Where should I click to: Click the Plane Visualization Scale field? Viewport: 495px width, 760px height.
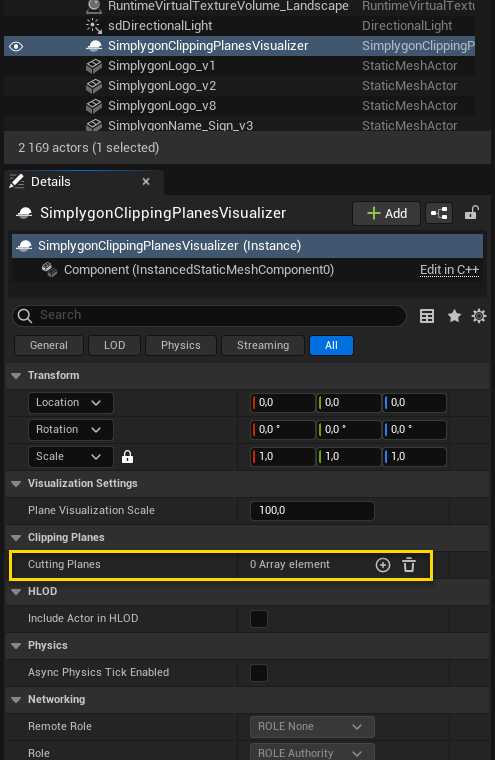[x=312, y=511]
